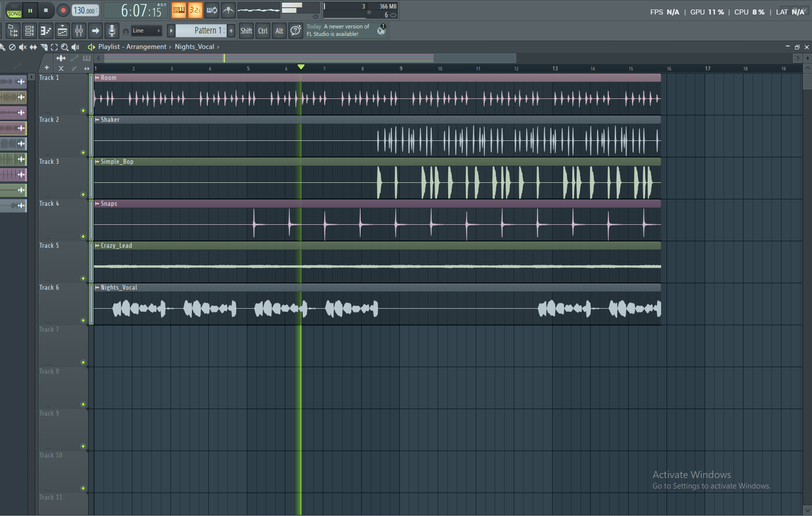The height and width of the screenshot is (516, 812).
Task: Open the Line snap dropdown
Action: coord(146,31)
